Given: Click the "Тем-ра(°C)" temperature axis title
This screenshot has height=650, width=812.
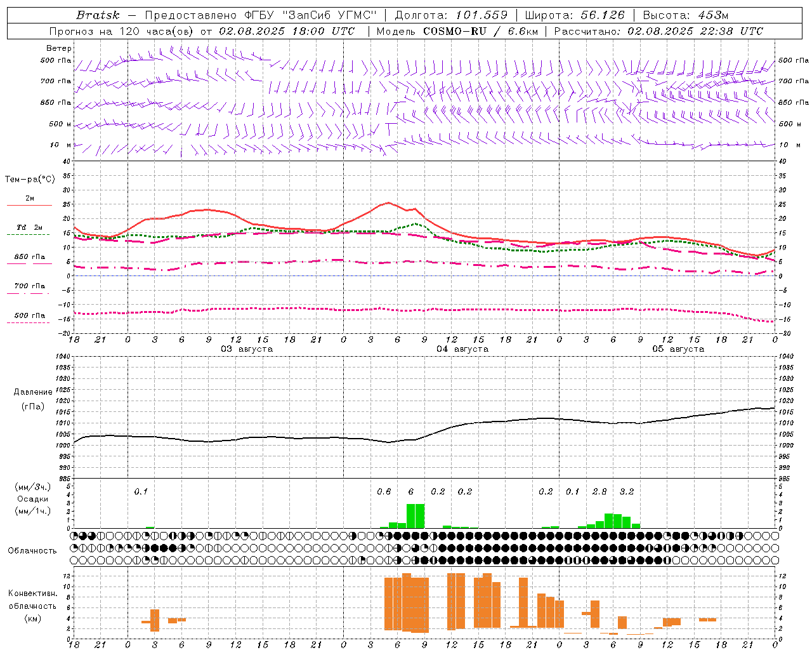Looking at the screenshot, I should point(30,180).
